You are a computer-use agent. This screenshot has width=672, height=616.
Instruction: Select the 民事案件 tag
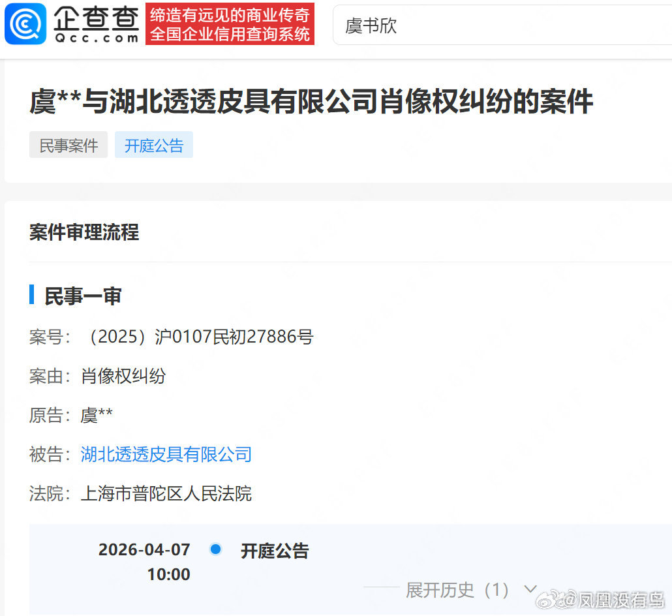click(68, 144)
